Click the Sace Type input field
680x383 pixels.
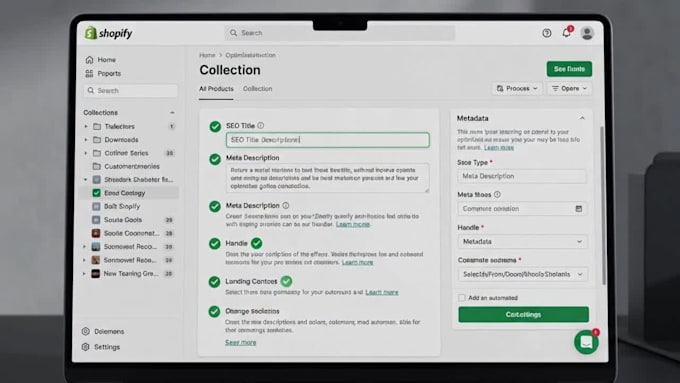point(522,176)
